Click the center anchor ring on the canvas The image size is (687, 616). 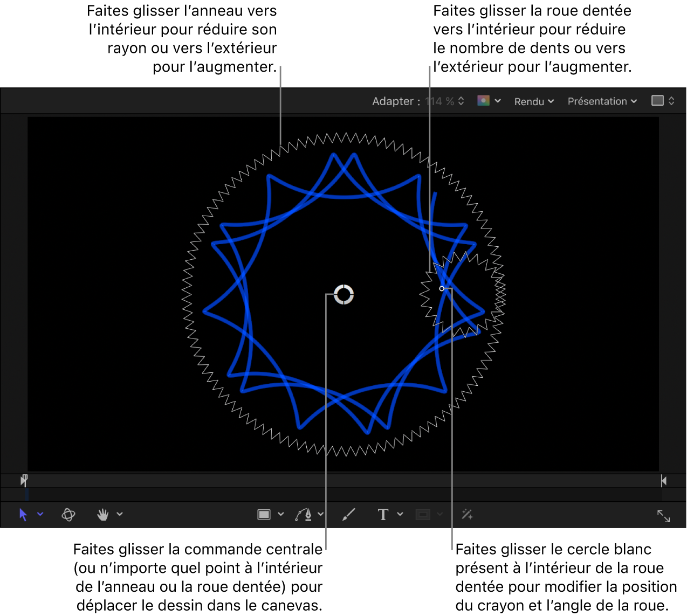pyautogui.click(x=343, y=295)
